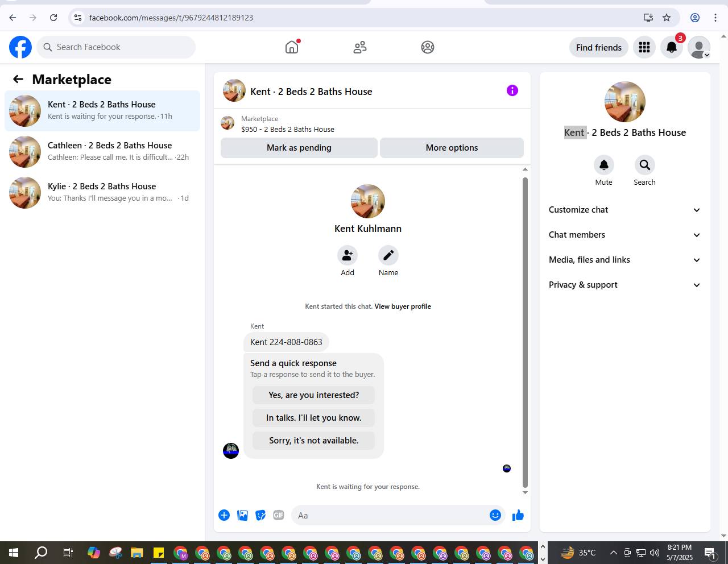Click Mark as pending button
The height and width of the screenshot is (564, 728).
tap(299, 148)
